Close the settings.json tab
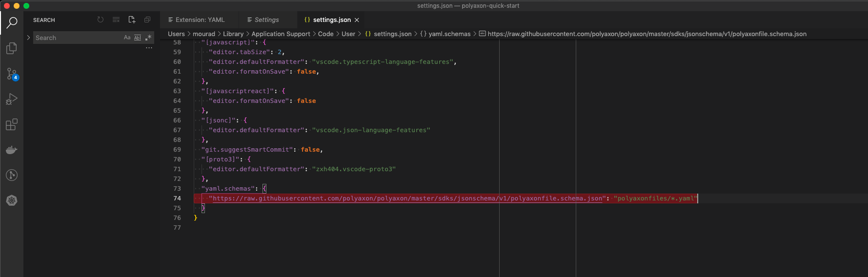This screenshot has width=868, height=277. point(357,20)
